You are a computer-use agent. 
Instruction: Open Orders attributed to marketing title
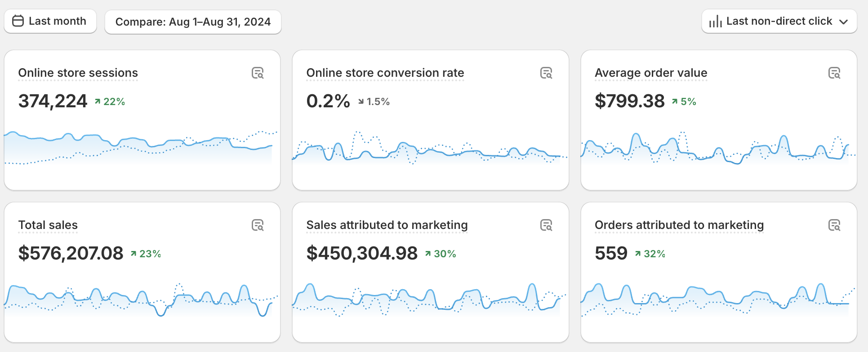tap(679, 225)
